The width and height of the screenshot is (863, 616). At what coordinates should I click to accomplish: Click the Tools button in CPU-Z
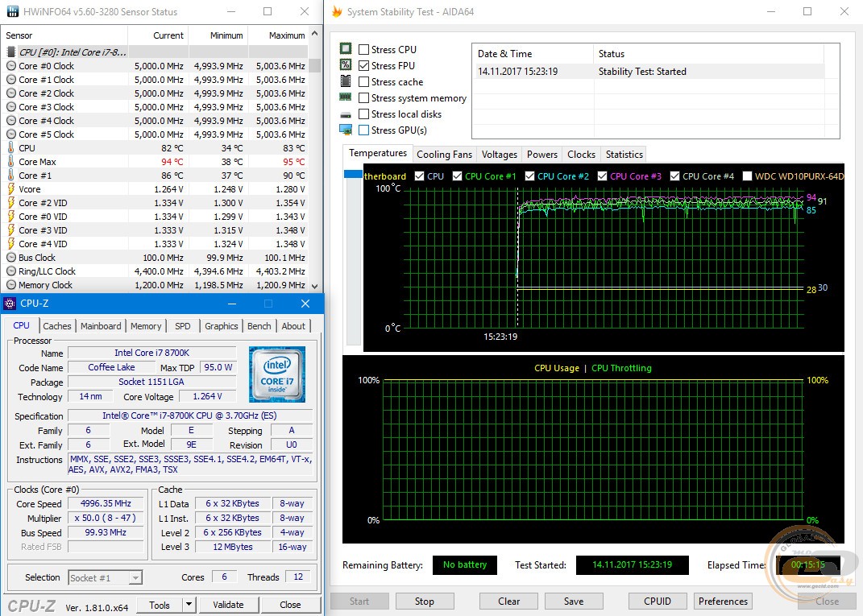(x=160, y=605)
